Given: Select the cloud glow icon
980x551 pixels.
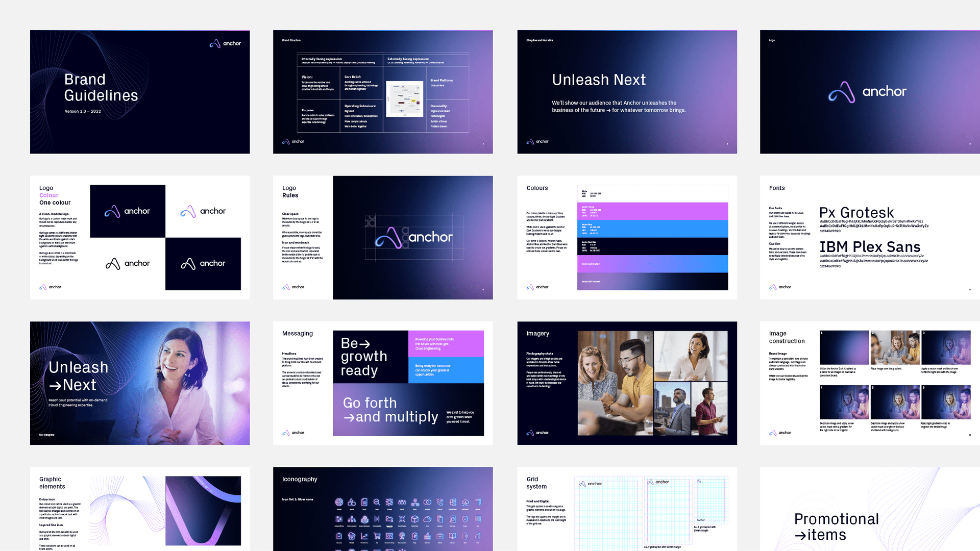Looking at the screenshot, I should tap(427, 519).
